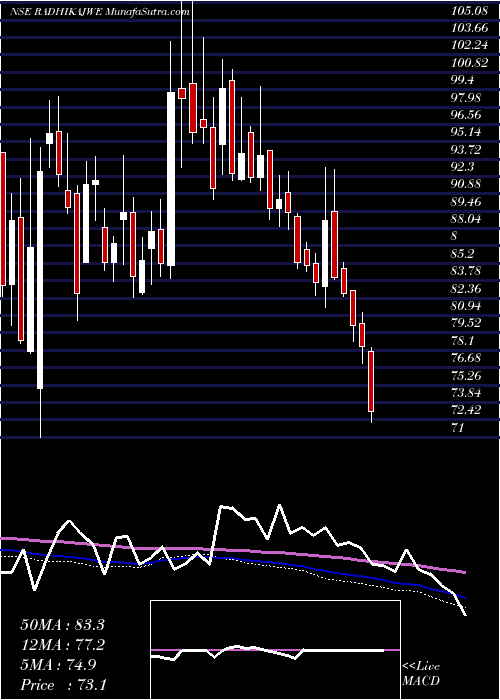The height and width of the screenshot is (700, 500).
Task: Select the 103.66 price axis label
Action: [469, 29]
